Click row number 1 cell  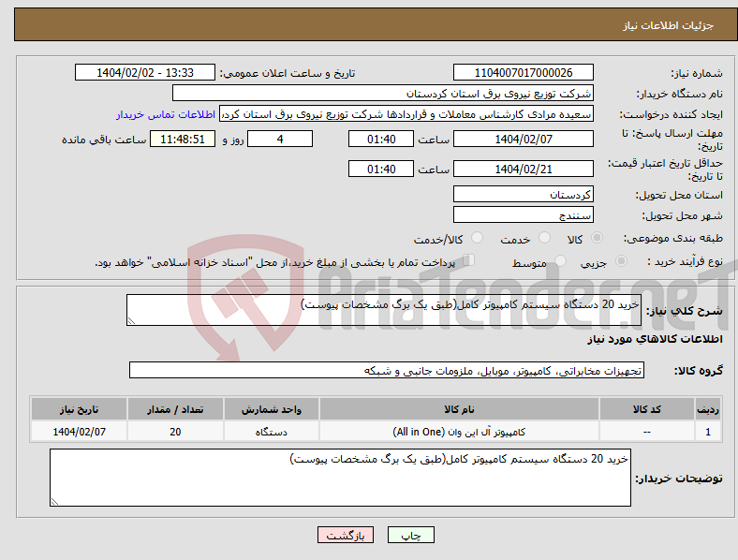pos(708,432)
